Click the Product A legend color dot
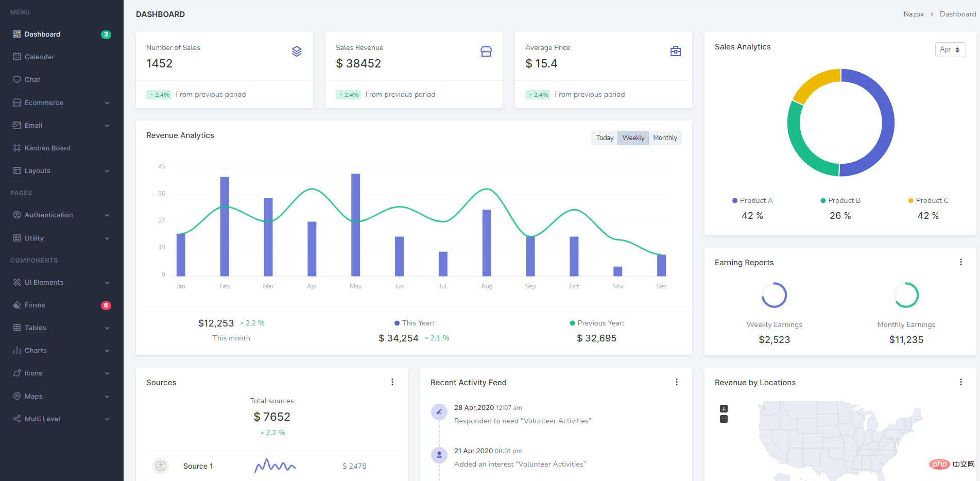The width and height of the screenshot is (980, 481). pos(735,201)
